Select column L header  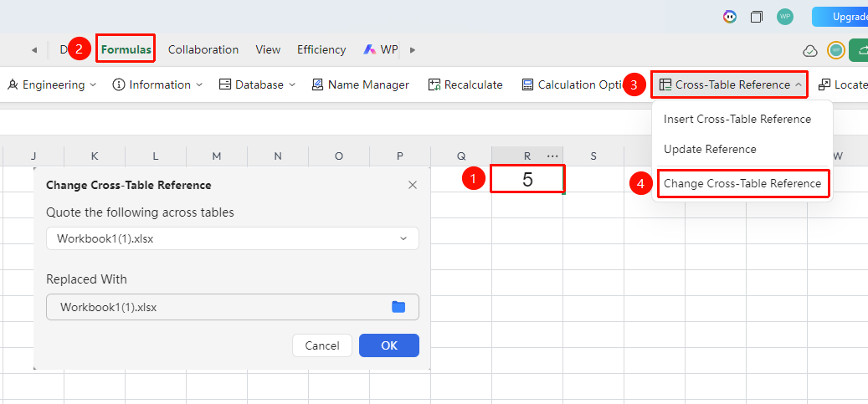[x=156, y=156]
